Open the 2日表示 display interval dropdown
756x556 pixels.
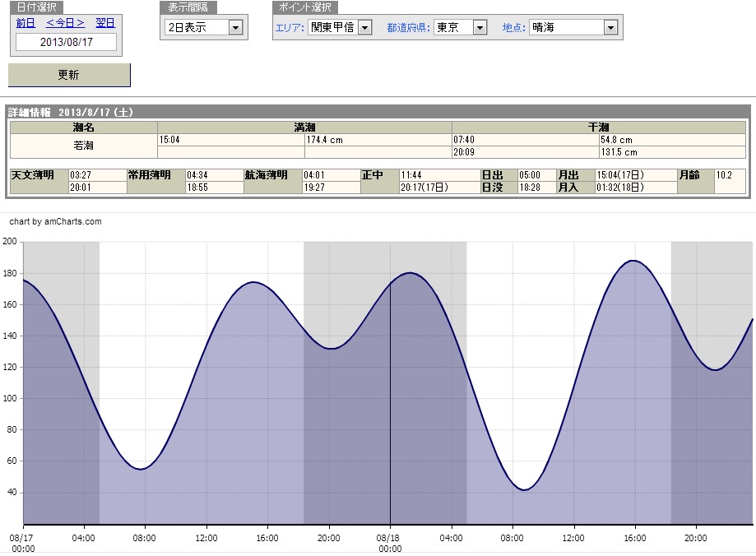(203, 27)
